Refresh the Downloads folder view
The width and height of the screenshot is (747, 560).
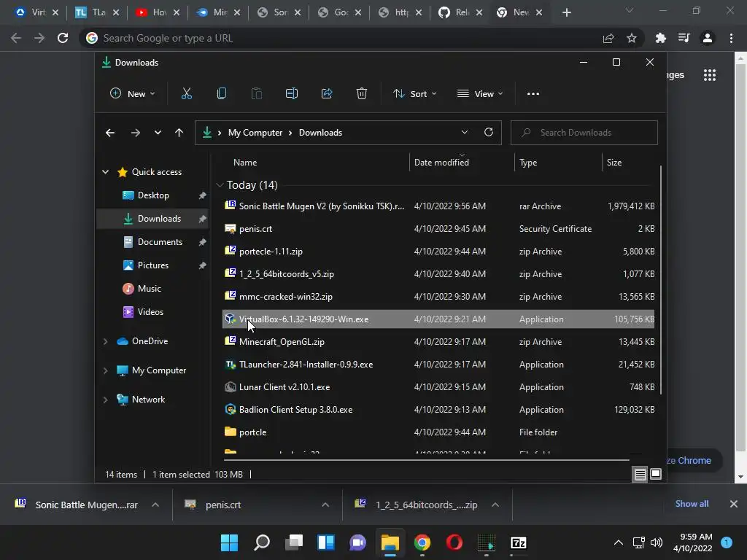click(x=488, y=133)
